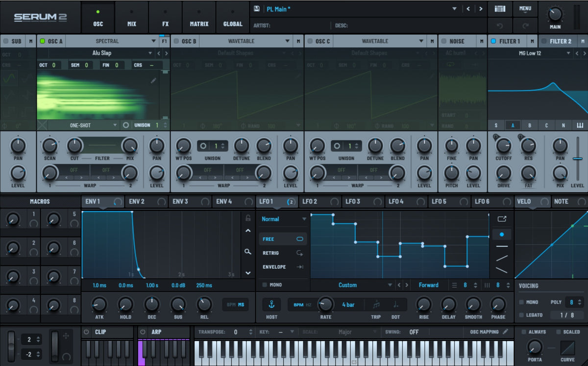Click the OSC mapping pencil icon
Image resolution: width=588 pixels, height=366 pixels.
point(505,332)
